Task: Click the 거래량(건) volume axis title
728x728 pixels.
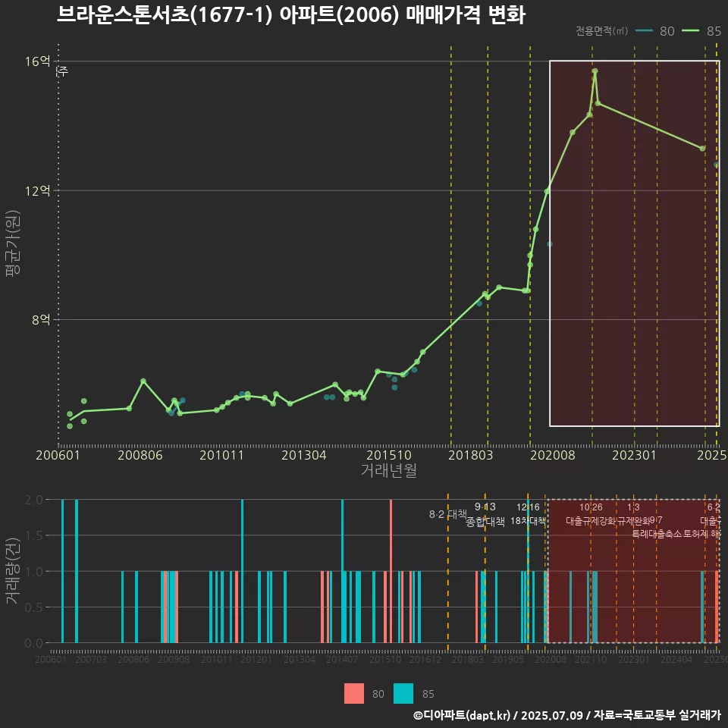Action: coord(12,570)
